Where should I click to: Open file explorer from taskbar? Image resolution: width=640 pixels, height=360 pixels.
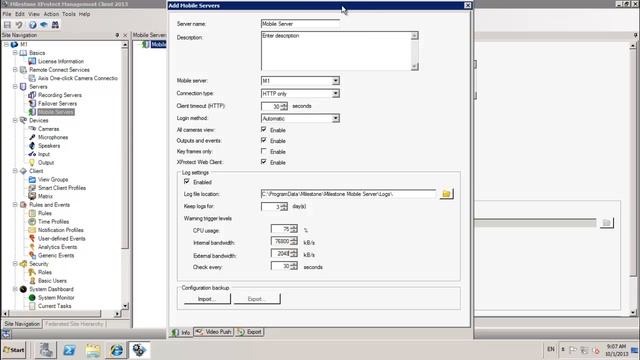point(93,350)
